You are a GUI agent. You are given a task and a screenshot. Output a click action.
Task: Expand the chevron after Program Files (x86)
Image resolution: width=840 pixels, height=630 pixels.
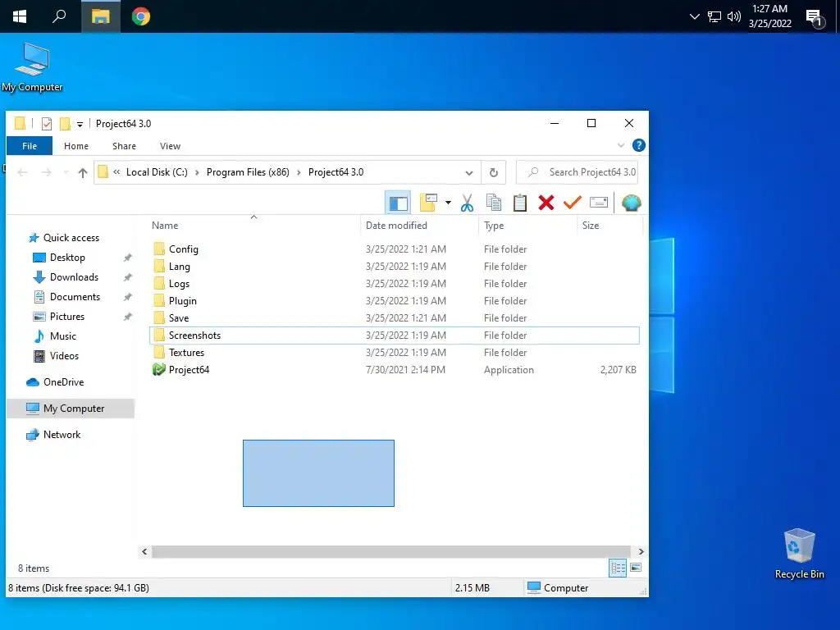pos(299,172)
